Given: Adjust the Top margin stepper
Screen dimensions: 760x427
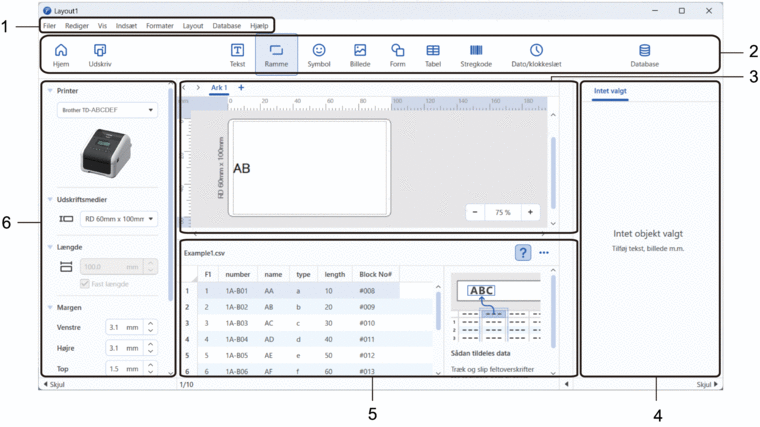Looking at the screenshot, I should (151, 368).
